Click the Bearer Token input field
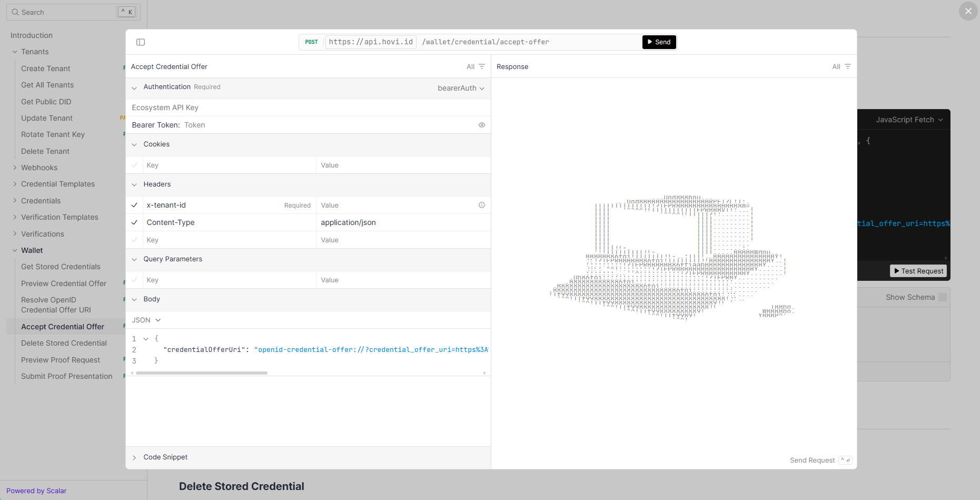This screenshot has height=500, width=980. click(326, 125)
